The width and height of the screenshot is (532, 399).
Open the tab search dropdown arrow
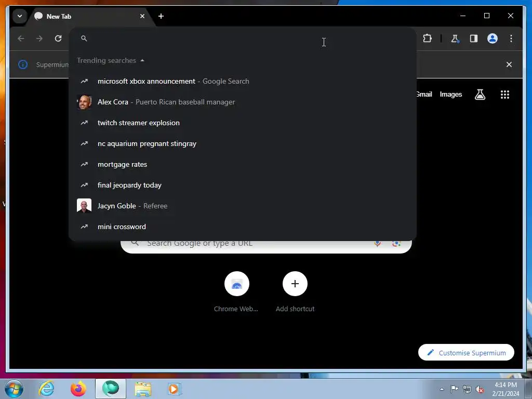point(20,16)
